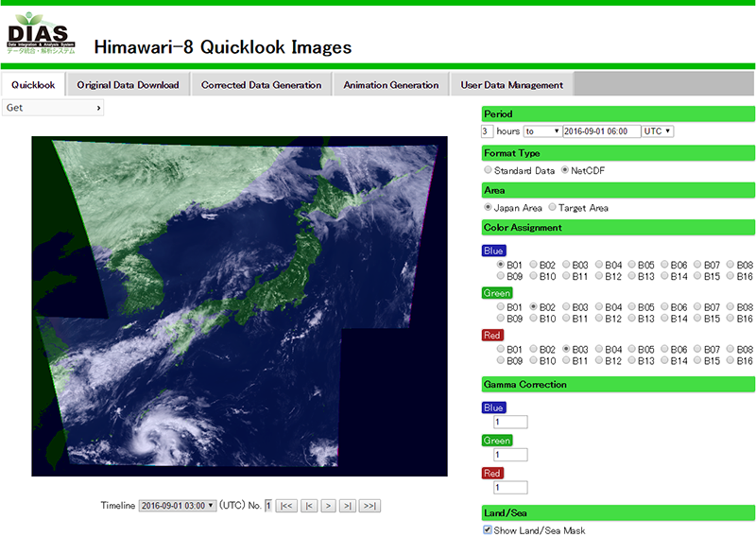Select Standard Data format type
The width and height of the screenshot is (756, 537).
[488, 170]
